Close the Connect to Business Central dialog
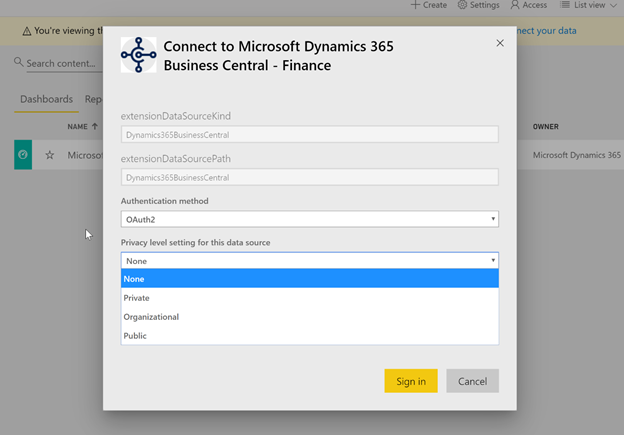The width and height of the screenshot is (624, 435). (500, 43)
